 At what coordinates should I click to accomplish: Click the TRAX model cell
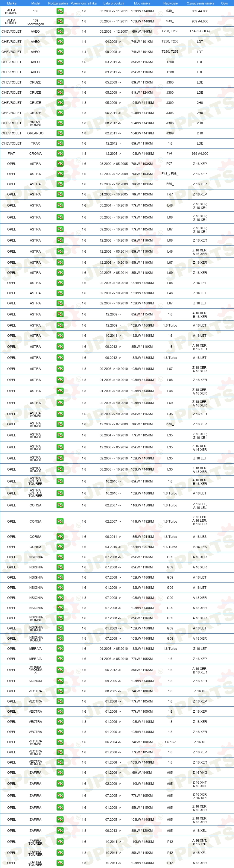tap(35, 143)
